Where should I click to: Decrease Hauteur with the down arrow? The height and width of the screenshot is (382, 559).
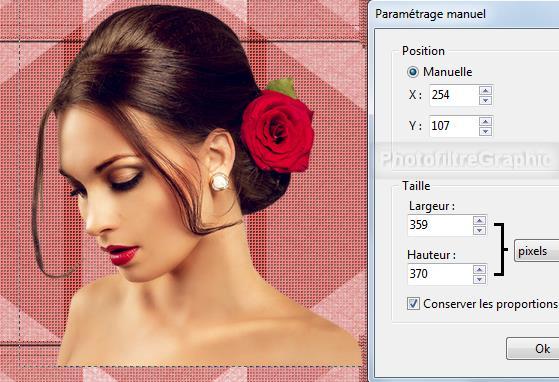[479, 279]
